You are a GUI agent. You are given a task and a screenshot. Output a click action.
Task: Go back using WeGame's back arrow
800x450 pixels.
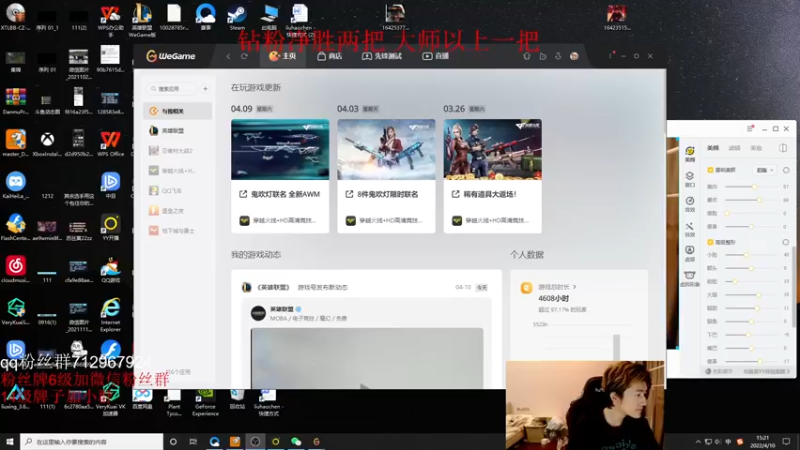tap(228, 56)
